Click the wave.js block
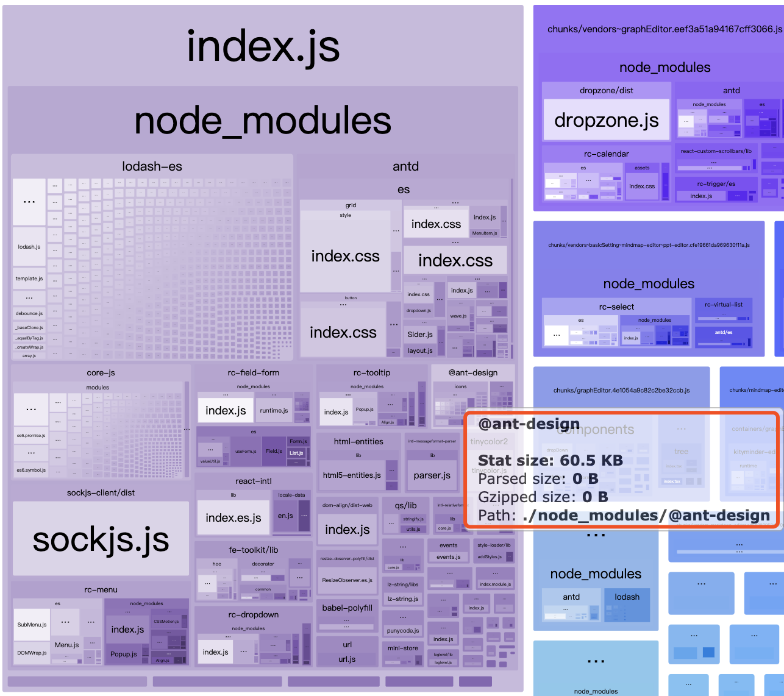Viewport: 784px width, 696px height. (458, 316)
